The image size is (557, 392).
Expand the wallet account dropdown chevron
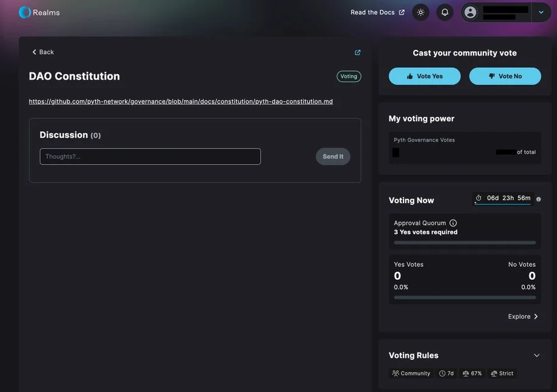pos(541,12)
